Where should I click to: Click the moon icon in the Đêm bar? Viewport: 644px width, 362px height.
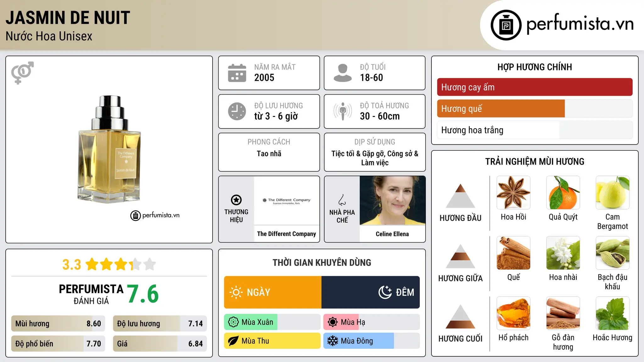(x=385, y=292)
